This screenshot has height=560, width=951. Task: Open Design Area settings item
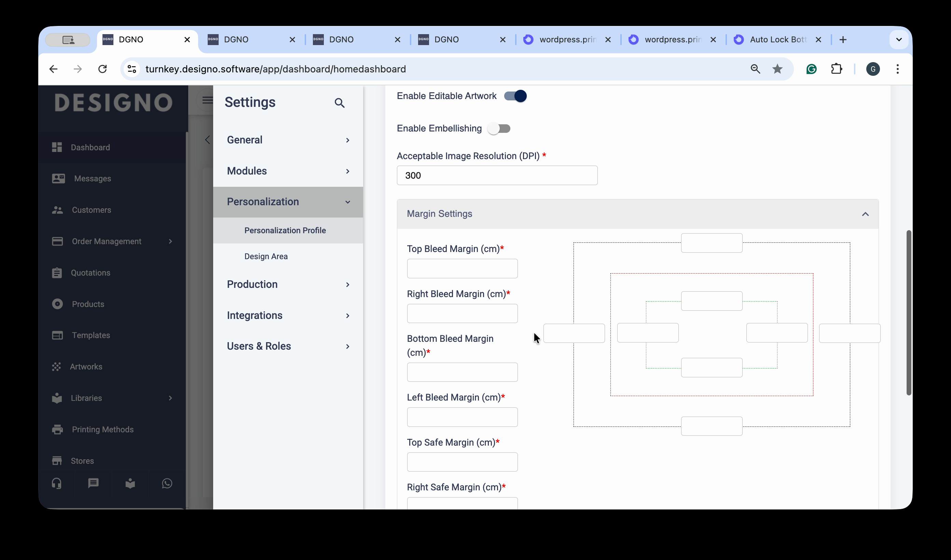pos(266,256)
